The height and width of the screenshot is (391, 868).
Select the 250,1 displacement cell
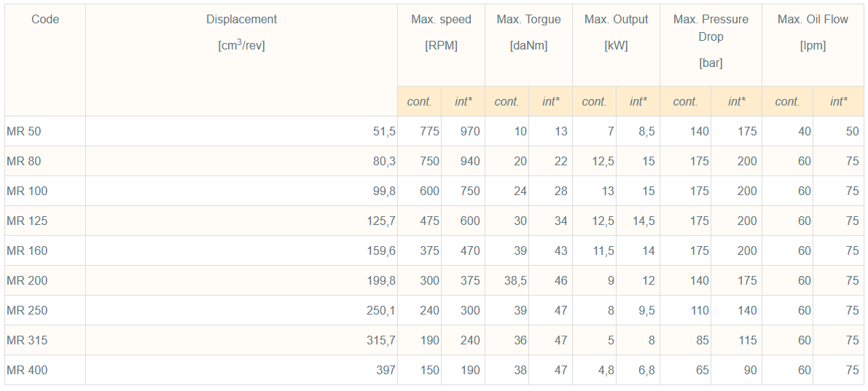tap(380, 311)
